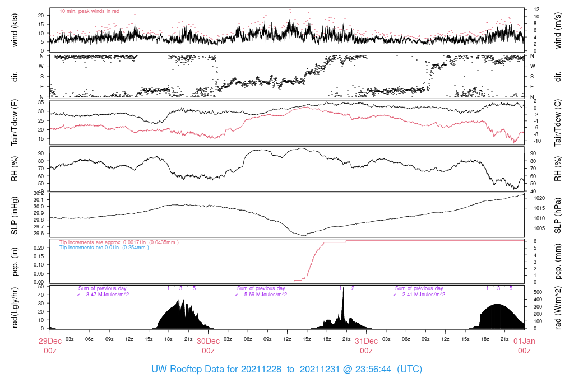574x392 pixels.
Task: Click the 'pcp. (in)' axis label
Action: pyautogui.click(x=15, y=262)
